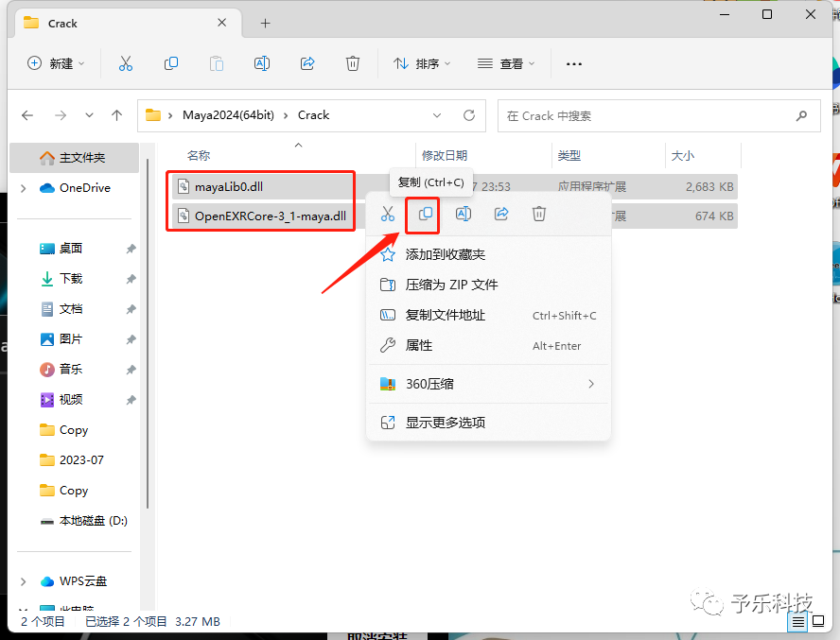The width and height of the screenshot is (840, 640).
Task: Refresh the Crack folder view
Action: (x=469, y=115)
